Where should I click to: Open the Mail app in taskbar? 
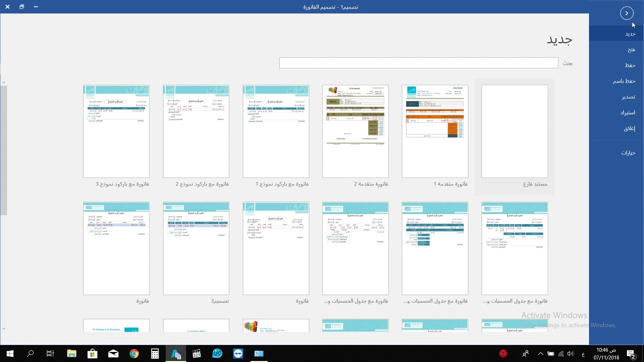(x=113, y=354)
